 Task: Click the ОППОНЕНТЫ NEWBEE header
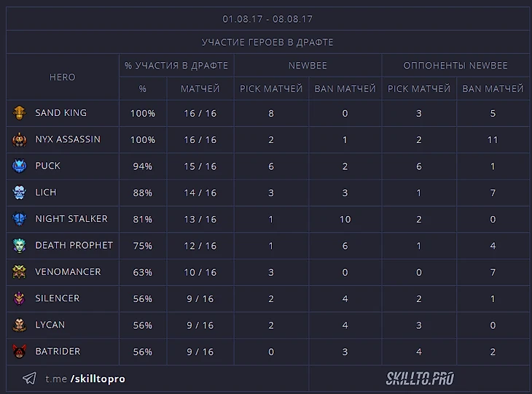pyautogui.click(x=455, y=66)
